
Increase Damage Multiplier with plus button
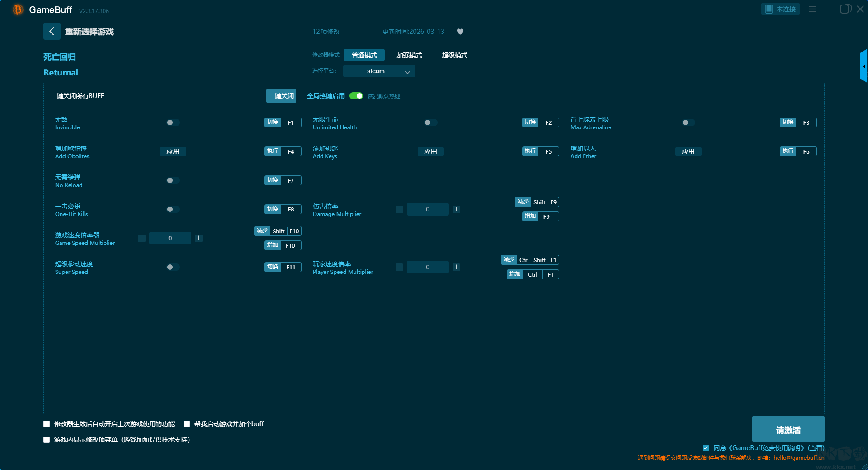(x=456, y=209)
